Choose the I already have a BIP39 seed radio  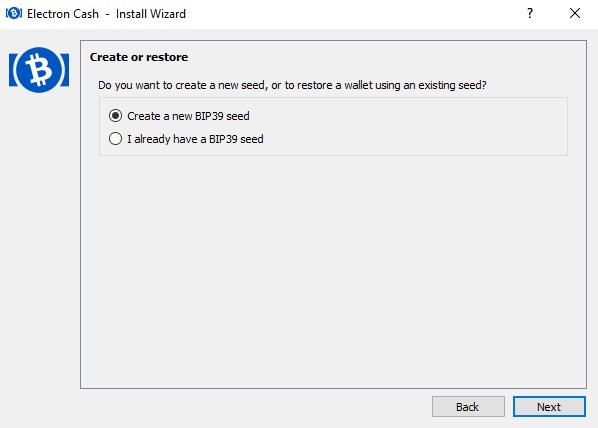(x=115, y=138)
